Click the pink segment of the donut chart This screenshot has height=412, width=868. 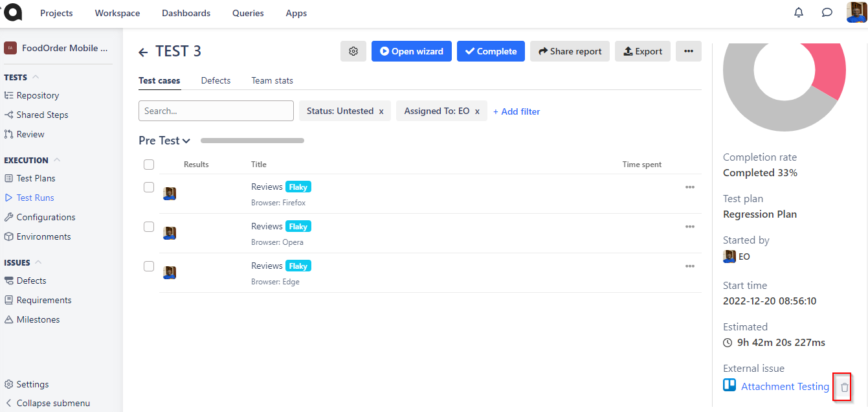pyautogui.click(x=830, y=70)
